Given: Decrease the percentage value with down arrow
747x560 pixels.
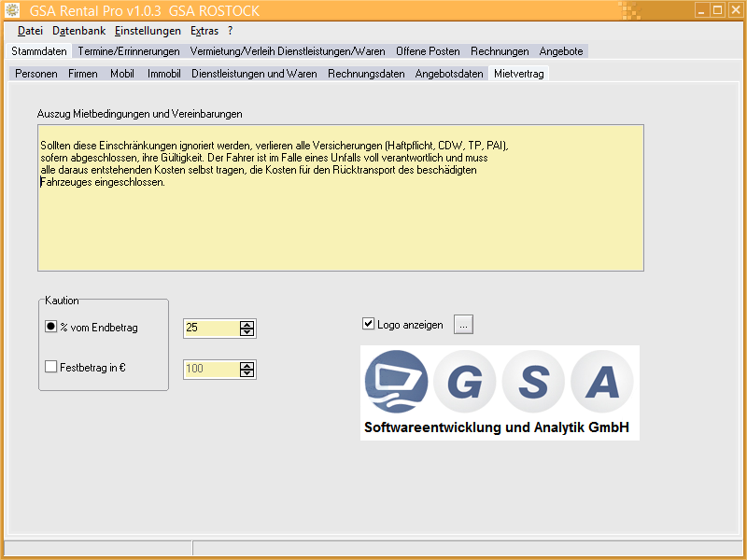Looking at the screenshot, I should tap(247, 332).
